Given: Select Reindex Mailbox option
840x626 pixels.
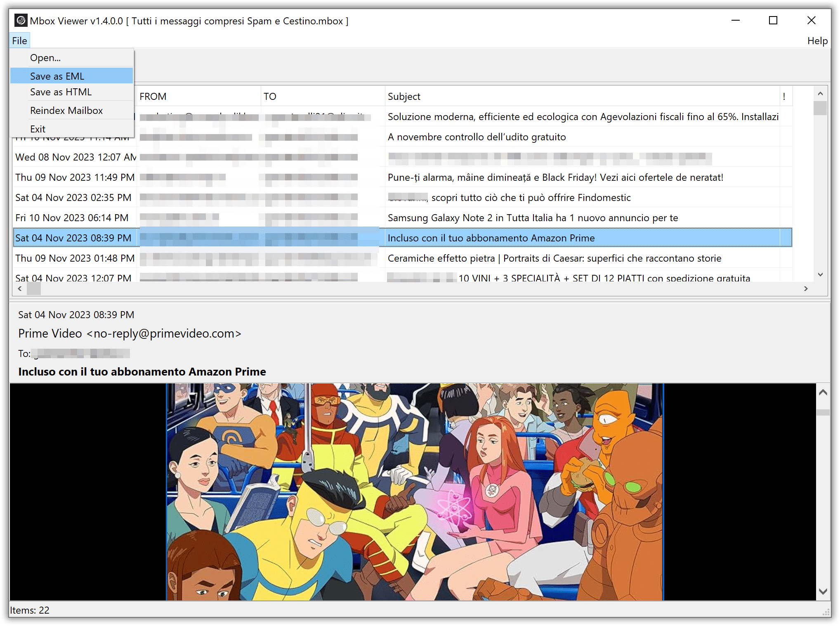Looking at the screenshot, I should [x=66, y=110].
